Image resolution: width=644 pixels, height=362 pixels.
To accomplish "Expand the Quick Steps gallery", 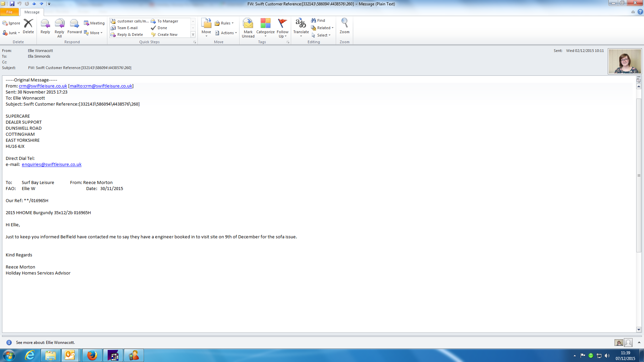I will point(193,35).
